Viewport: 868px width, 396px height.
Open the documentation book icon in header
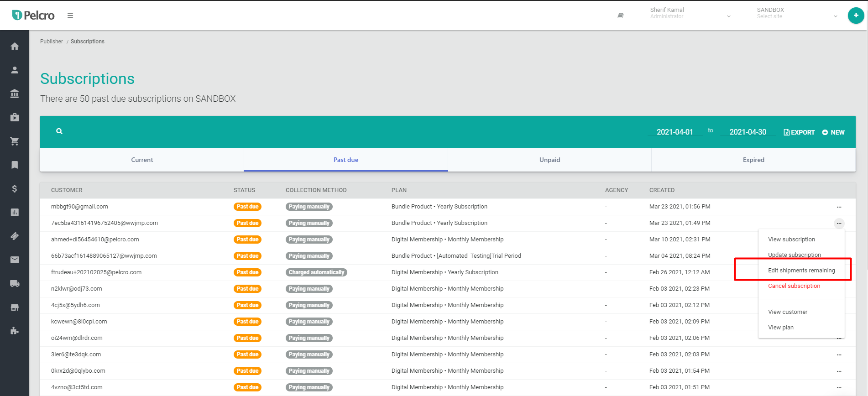pos(620,16)
